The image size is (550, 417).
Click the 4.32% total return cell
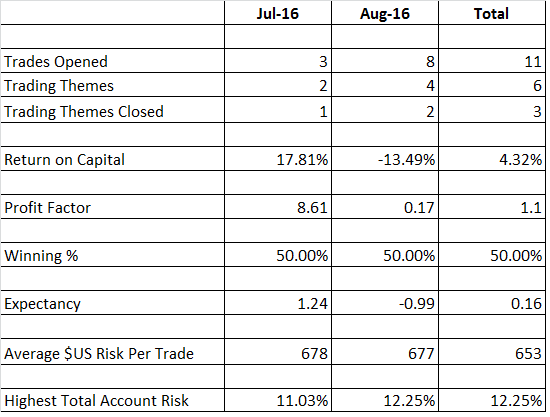point(492,159)
